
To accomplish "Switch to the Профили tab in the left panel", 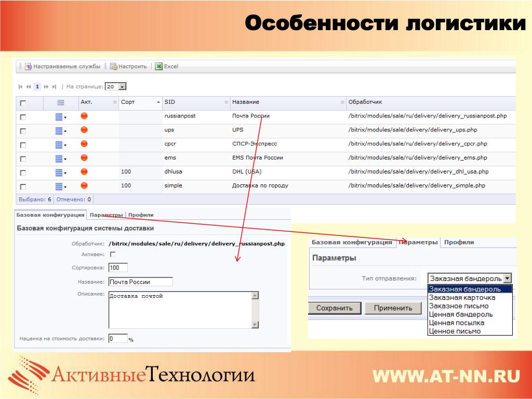I will (x=141, y=215).
